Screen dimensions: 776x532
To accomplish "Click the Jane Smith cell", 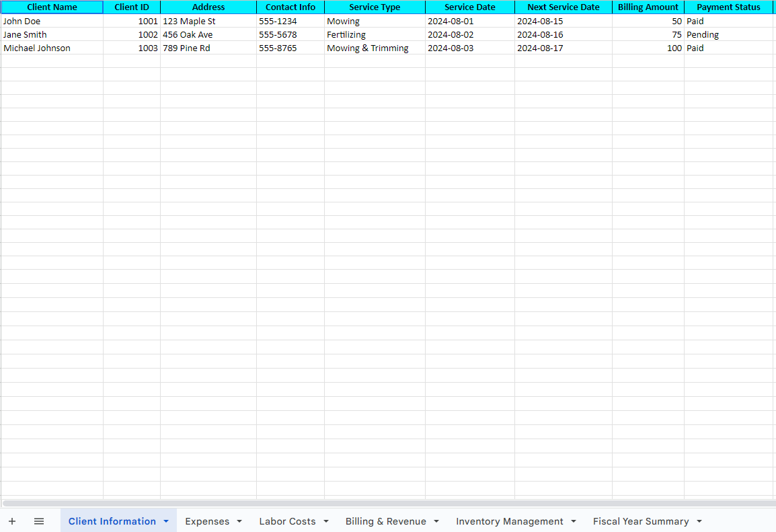I will [x=52, y=35].
